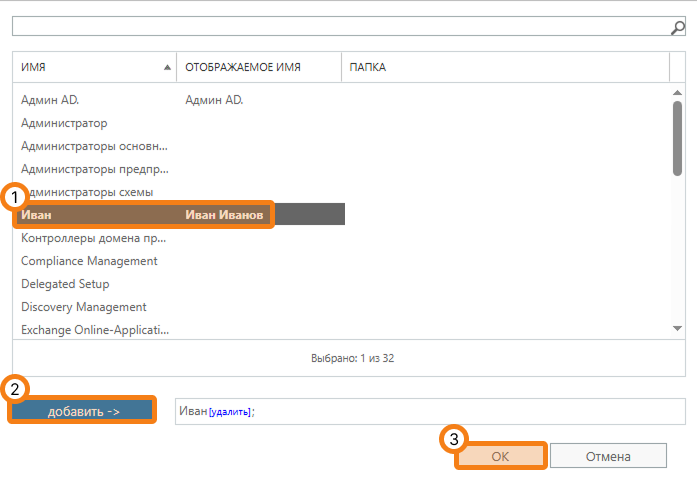Select the Администратор entry

click(64, 123)
